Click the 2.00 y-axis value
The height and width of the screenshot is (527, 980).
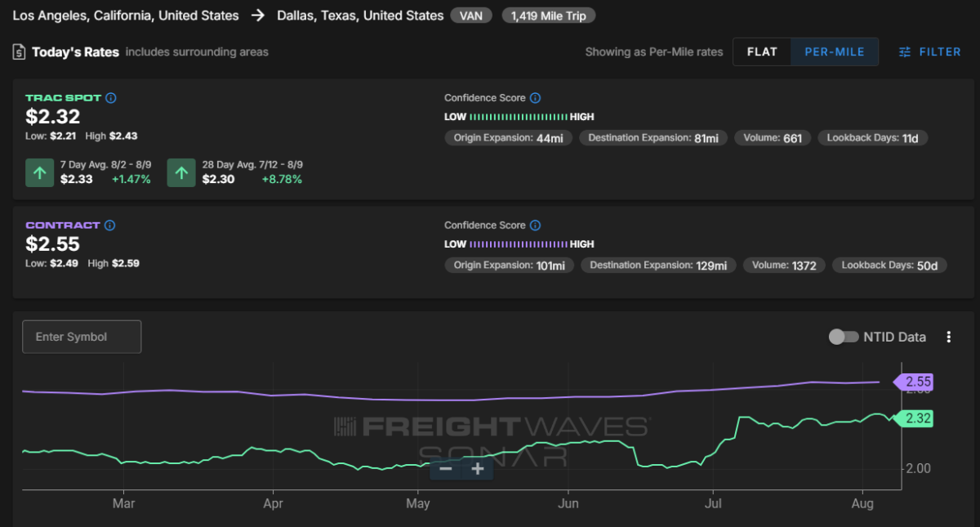(918, 469)
